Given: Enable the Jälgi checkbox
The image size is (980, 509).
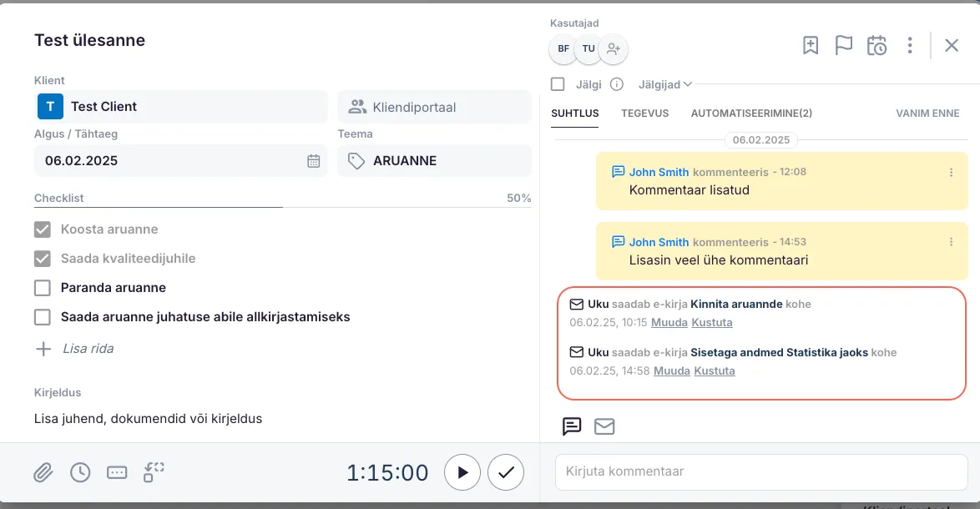Looking at the screenshot, I should click(x=558, y=84).
